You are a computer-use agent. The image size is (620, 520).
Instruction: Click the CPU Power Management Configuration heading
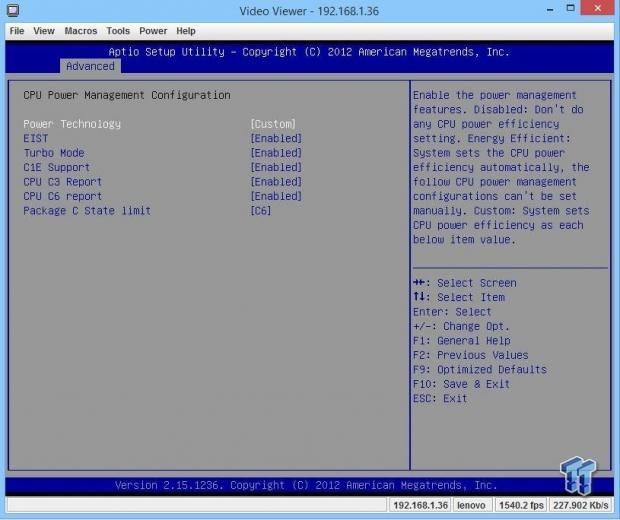pyautogui.click(x=127, y=95)
